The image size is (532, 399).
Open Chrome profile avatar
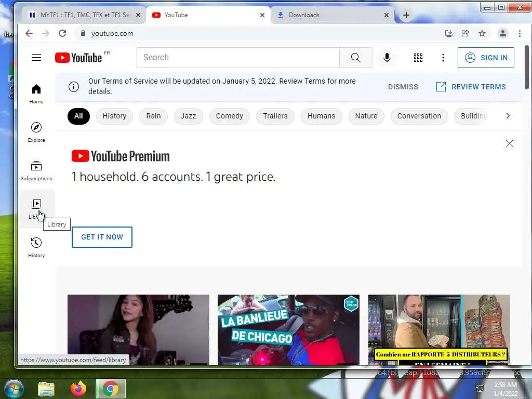pyautogui.click(x=502, y=33)
